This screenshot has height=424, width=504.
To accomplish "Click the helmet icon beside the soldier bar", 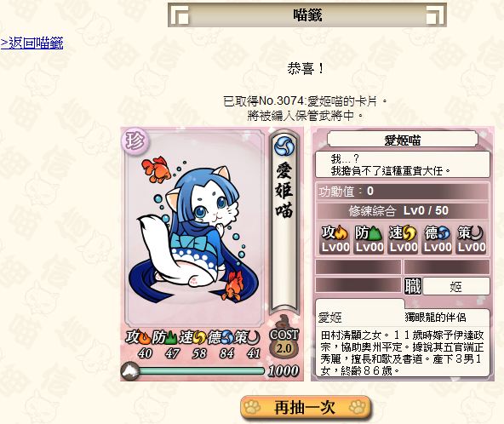I will click(x=130, y=371).
